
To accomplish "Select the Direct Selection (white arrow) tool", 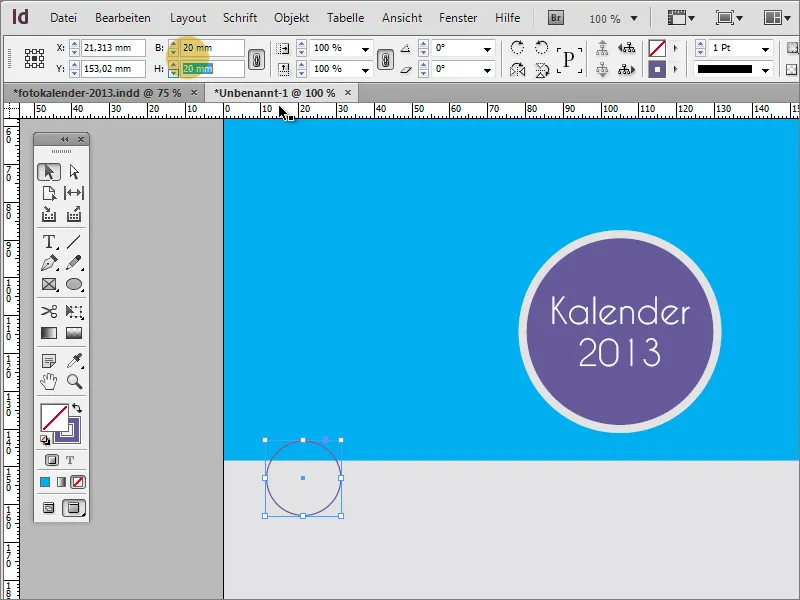I will coord(74,172).
